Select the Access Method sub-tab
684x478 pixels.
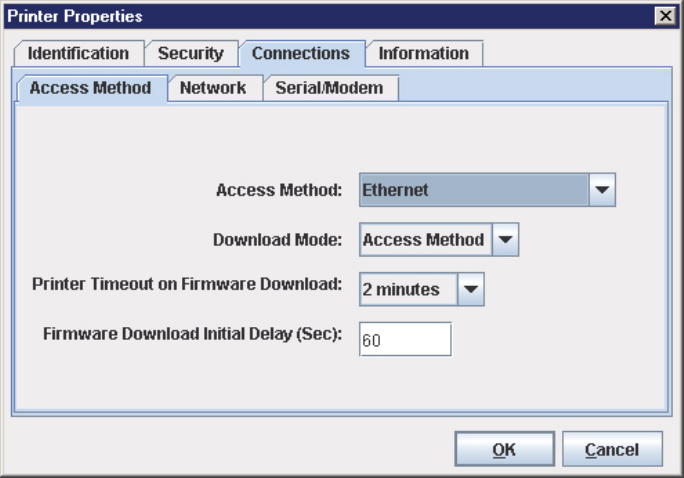(x=90, y=88)
